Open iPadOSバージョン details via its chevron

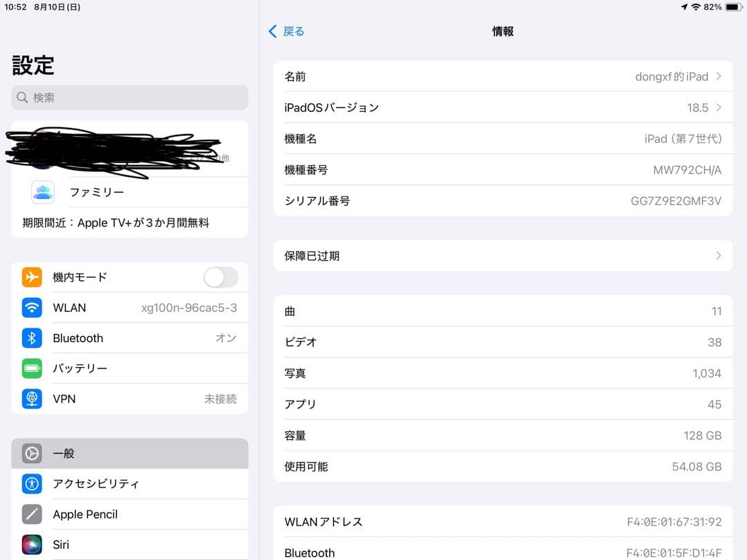click(719, 108)
